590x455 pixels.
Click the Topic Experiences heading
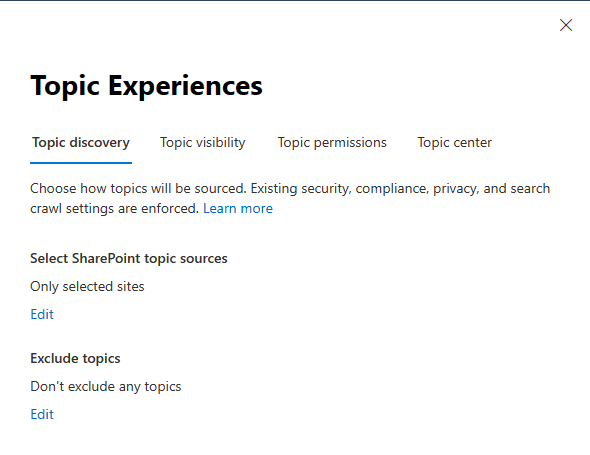tap(146, 86)
